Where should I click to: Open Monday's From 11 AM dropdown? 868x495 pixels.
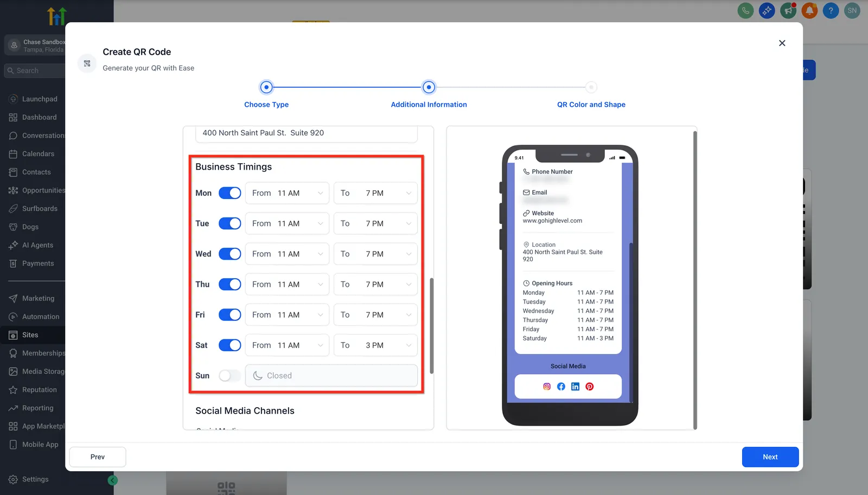point(287,193)
